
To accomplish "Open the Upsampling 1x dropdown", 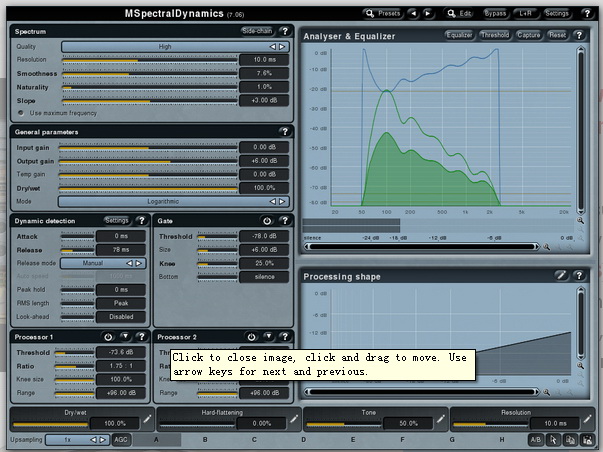I will (x=77, y=440).
